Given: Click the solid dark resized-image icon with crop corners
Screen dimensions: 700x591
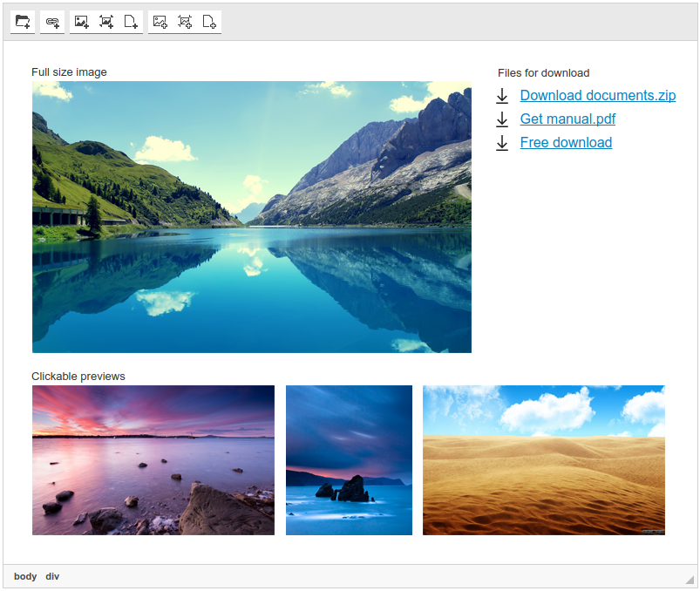Looking at the screenshot, I should 106,22.
